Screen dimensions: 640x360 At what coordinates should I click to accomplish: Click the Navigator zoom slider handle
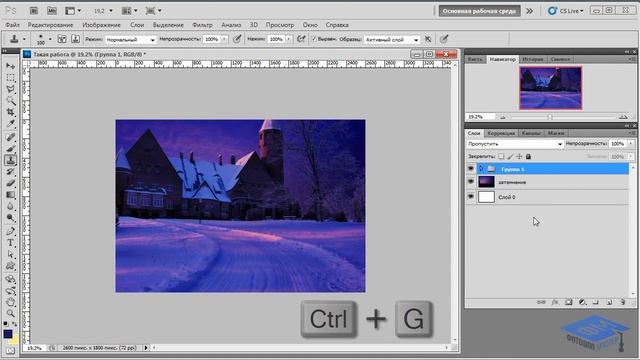tap(550, 117)
